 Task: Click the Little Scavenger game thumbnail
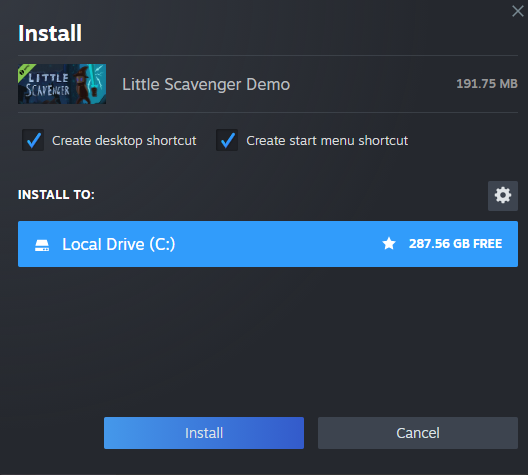tap(62, 84)
